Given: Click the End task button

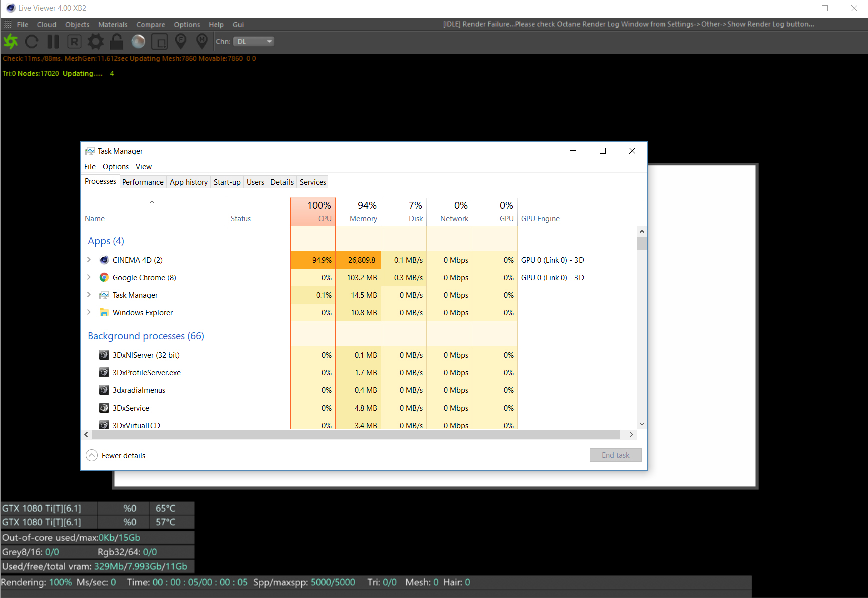Looking at the screenshot, I should click(x=615, y=455).
